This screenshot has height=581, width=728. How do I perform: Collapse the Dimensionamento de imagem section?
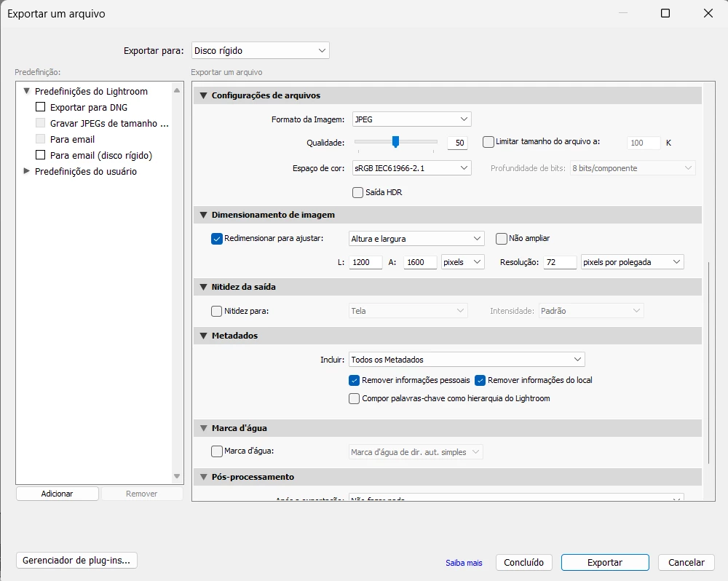(203, 215)
